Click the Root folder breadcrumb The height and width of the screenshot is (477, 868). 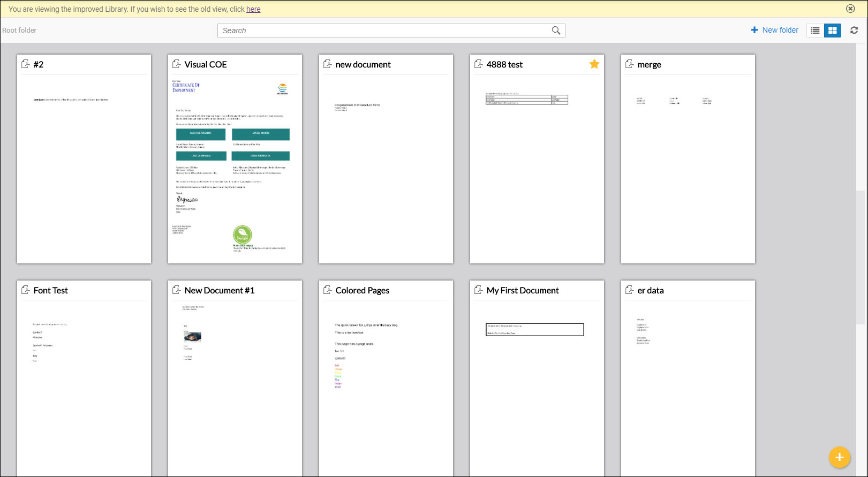click(19, 31)
